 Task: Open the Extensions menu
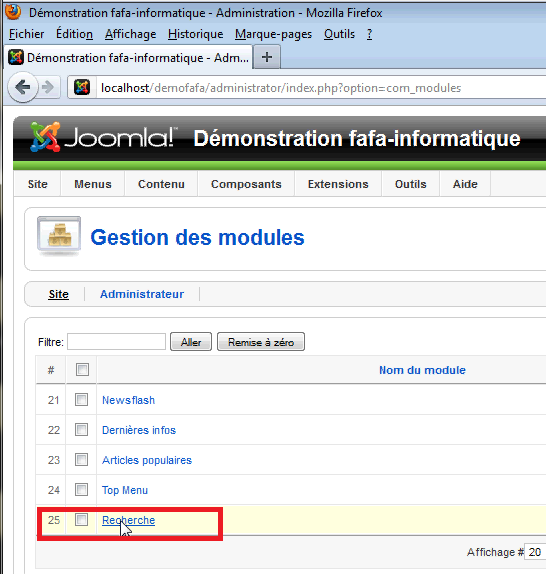338,184
